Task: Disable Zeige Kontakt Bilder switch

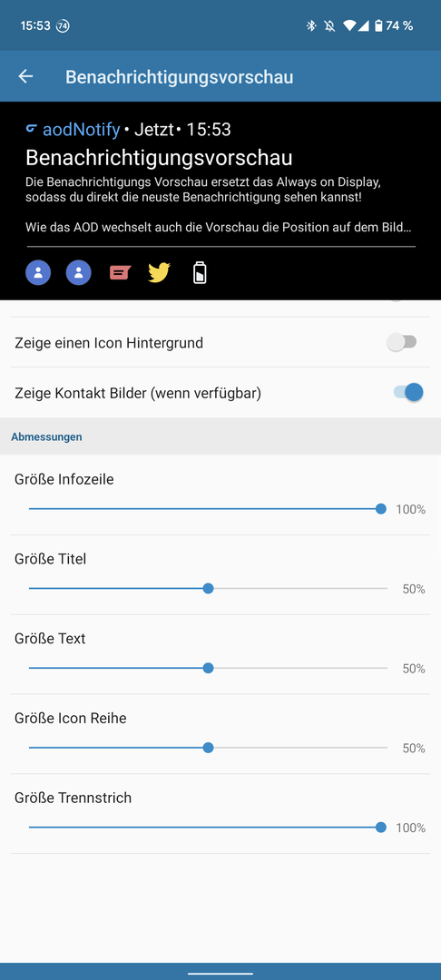Action: coord(408,393)
